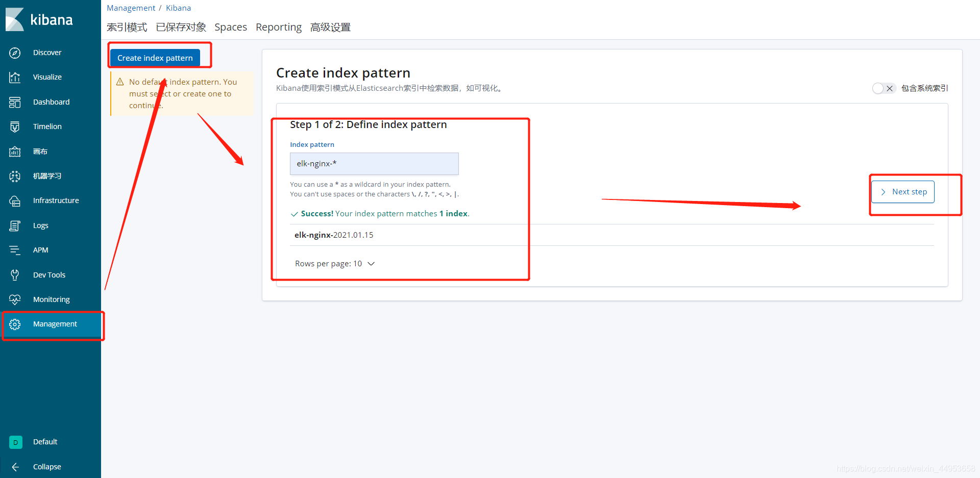Viewport: 980px width, 478px height.
Task: Click the APM sidebar label
Action: (x=41, y=250)
